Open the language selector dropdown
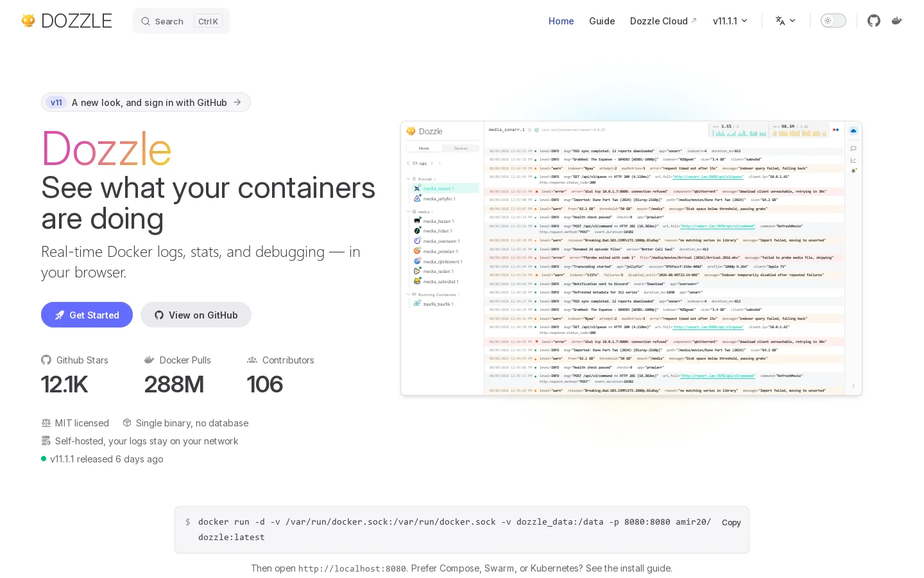This screenshot has height=578, width=924. (785, 21)
